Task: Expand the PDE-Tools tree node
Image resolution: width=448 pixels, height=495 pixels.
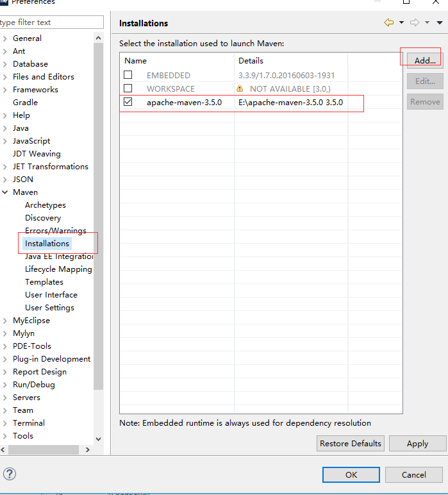Action: [x=4, y=346]
